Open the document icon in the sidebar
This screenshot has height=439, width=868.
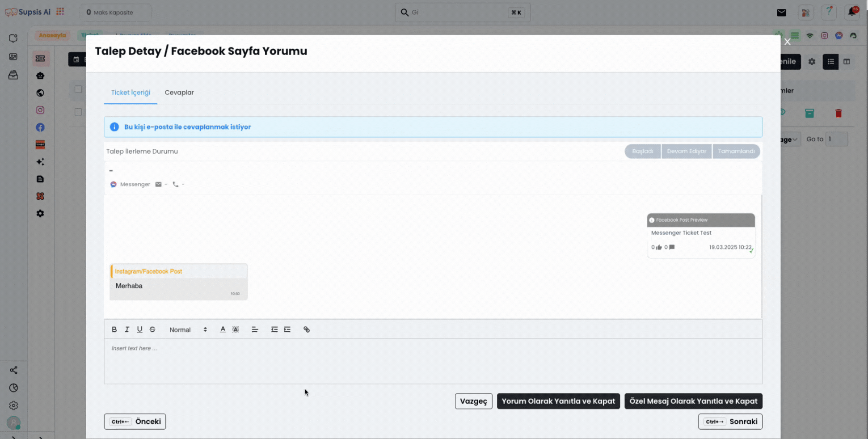(x=40, y=179)
